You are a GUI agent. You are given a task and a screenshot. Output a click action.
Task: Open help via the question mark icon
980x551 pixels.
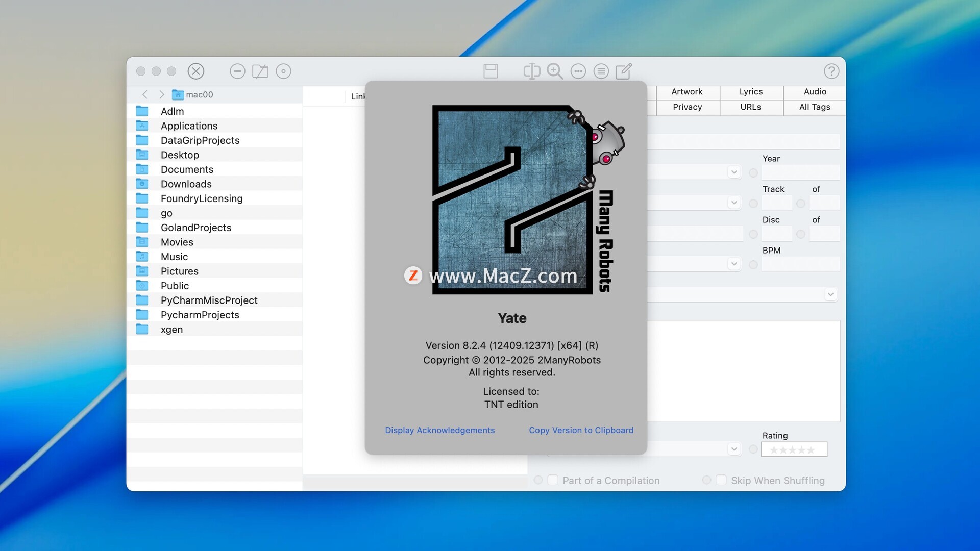click(831, 71)
